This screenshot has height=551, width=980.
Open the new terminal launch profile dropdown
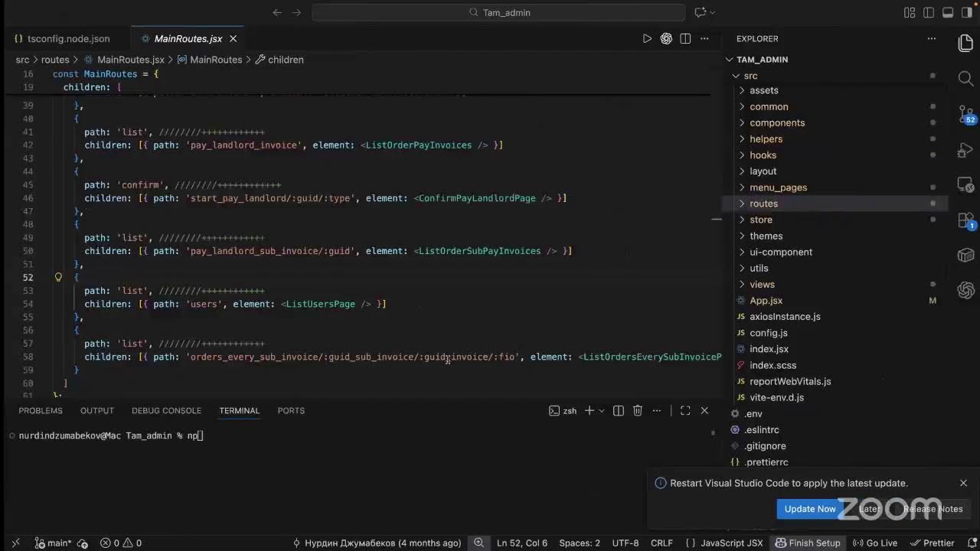601,411
